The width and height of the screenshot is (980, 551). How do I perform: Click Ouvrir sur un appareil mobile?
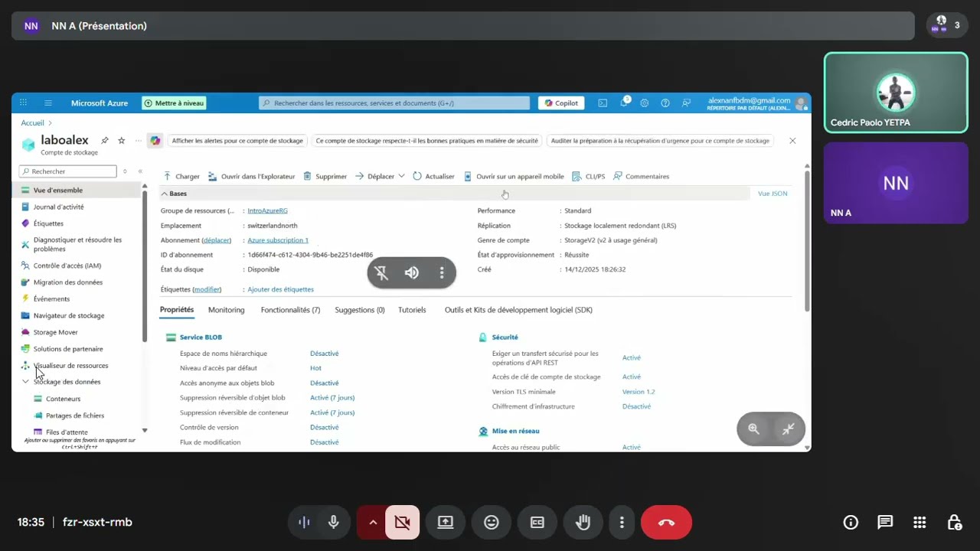514,176
